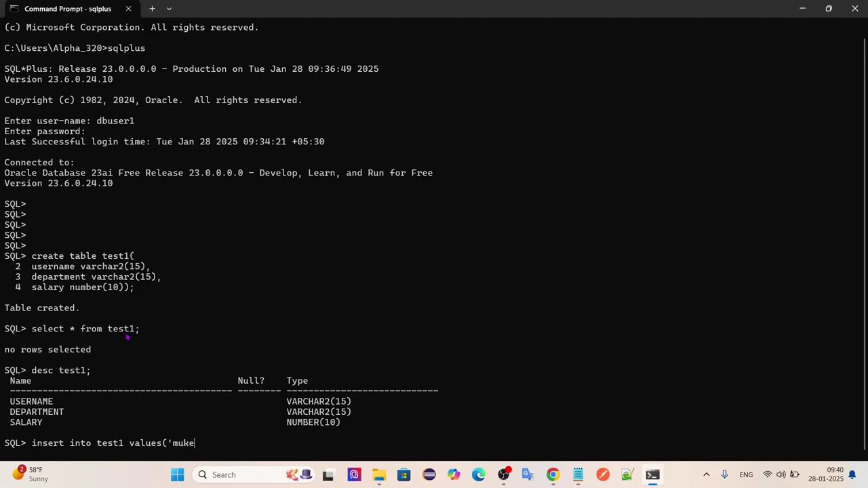Open Microsoft Edge from the taskbar
This screenshot has width=868, height=488.
479,474
